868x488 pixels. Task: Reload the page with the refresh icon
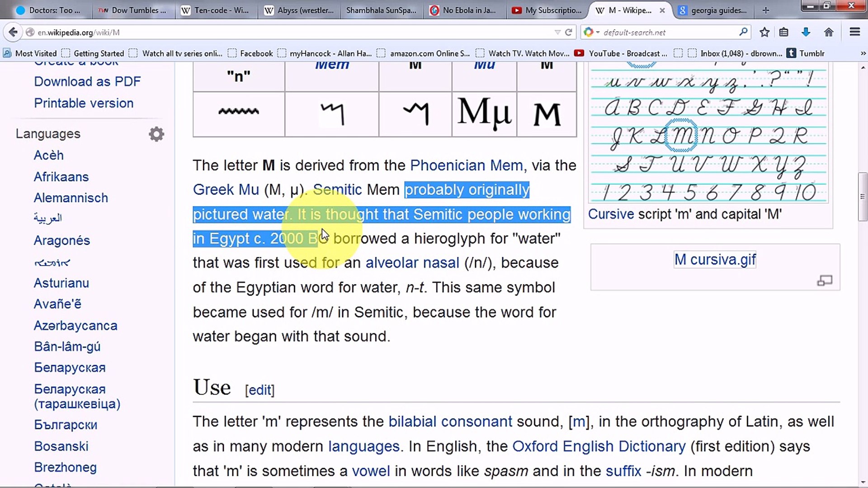click(x=569, y=32)
